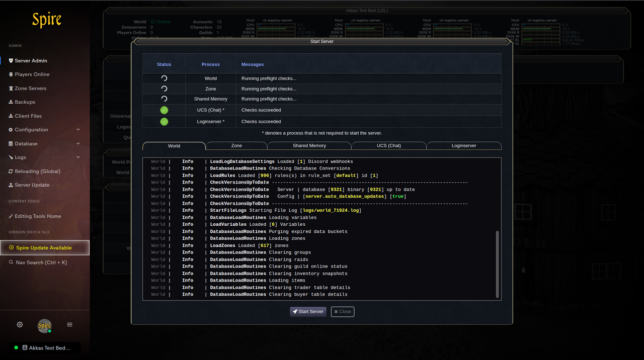This screenshot has height=360, width=644.
Task: Click the log output scrollbar
Action: (x=498, y=264)
